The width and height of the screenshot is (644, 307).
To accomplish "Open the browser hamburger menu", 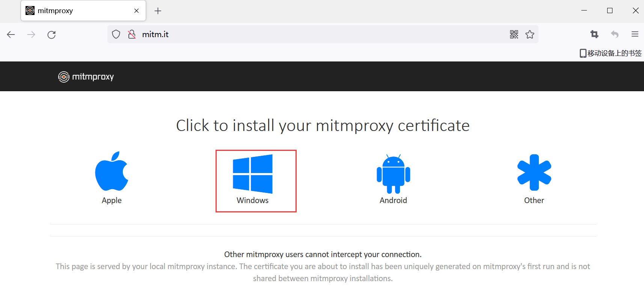I will pos(635,35).
